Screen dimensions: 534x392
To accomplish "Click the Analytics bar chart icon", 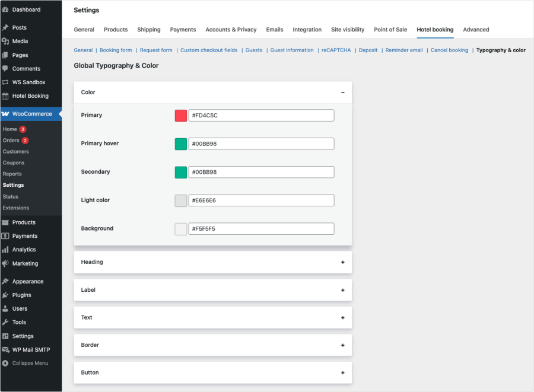I will [5, 250].
